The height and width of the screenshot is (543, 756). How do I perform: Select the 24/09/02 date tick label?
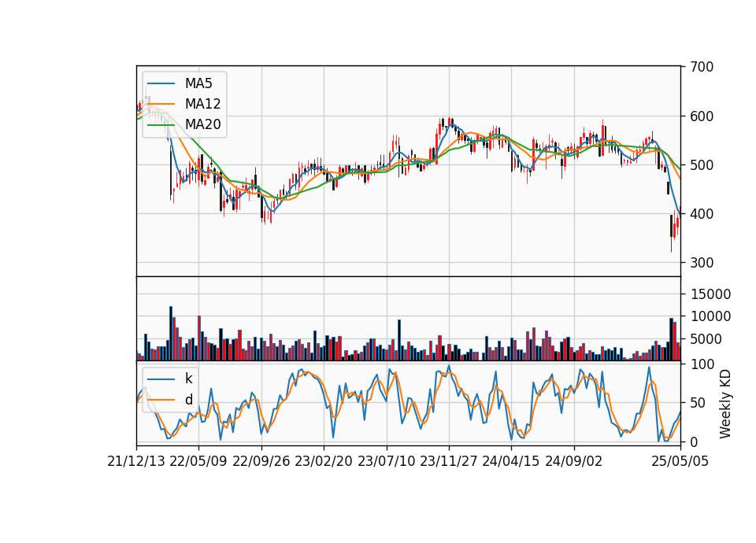574,461
